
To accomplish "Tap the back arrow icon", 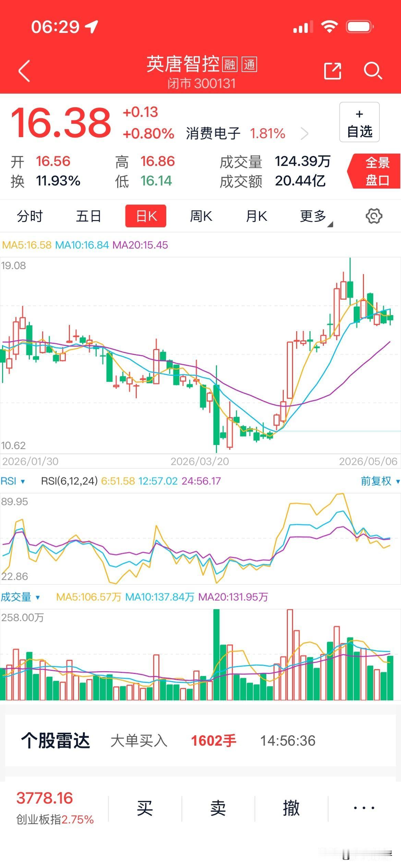I will pyautogui.click(x=24, y=71).
